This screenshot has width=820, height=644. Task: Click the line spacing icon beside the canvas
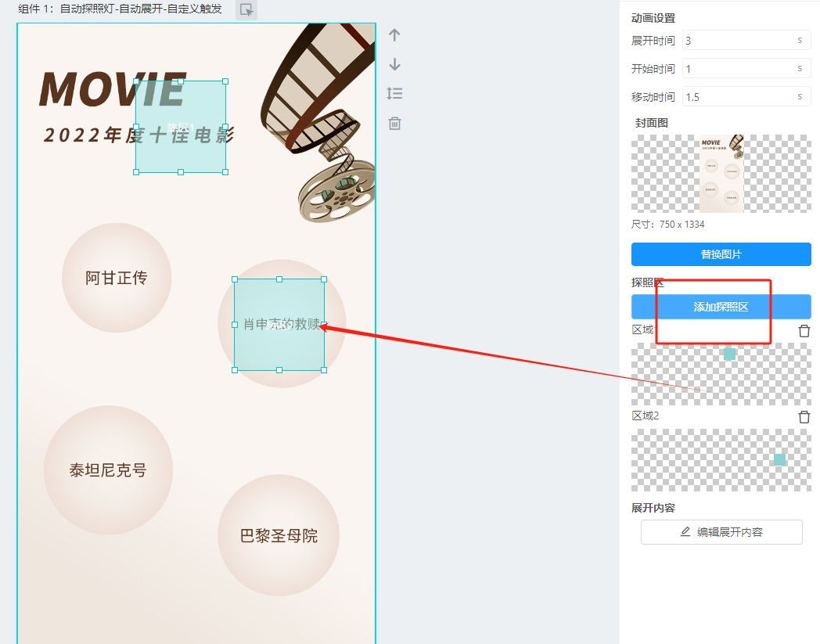[x=394, y=94]
